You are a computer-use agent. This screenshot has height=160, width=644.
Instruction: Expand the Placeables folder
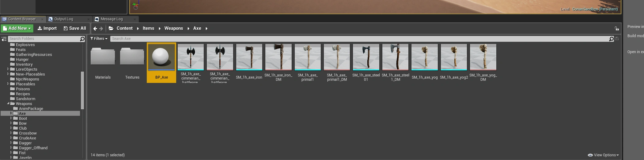click(8, 84)
